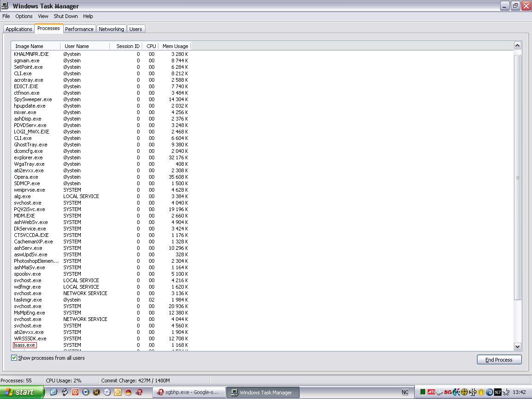This screenshot has width=532, height=399.
Task: Open the Shut Down menu
Action: [66, 16]
